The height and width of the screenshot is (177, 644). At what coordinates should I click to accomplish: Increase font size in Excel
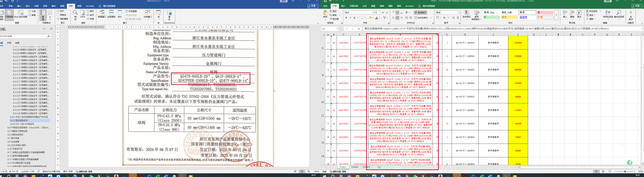(x=383, y=12)
